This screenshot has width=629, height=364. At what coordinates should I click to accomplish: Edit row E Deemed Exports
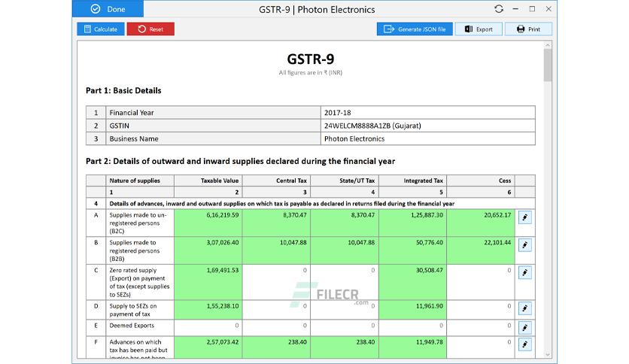click(x=524, y=328)
